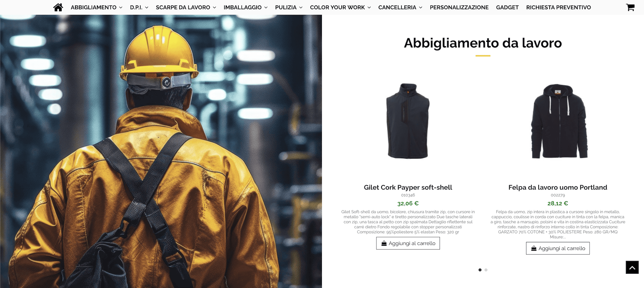Click the hooded sweatshirt product image
Screen dimensions: 644x288
coord(559,121)
